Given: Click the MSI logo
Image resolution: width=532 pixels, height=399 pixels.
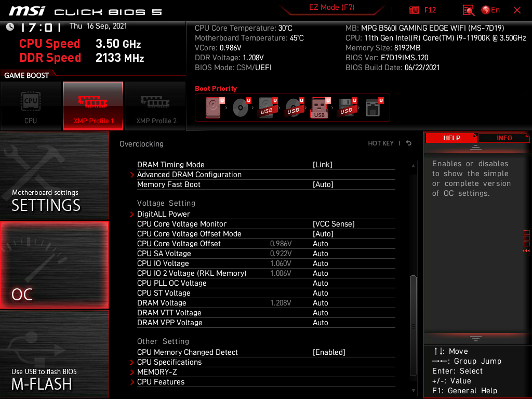Looking at the screenshot, I should pyautogui.click(x=27, y=11).
